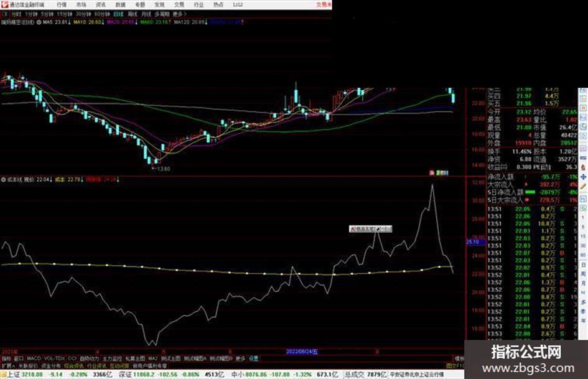Click the RSI icon in right sidebar
This screenshot has height=379, width=588.
pos(583,158)
